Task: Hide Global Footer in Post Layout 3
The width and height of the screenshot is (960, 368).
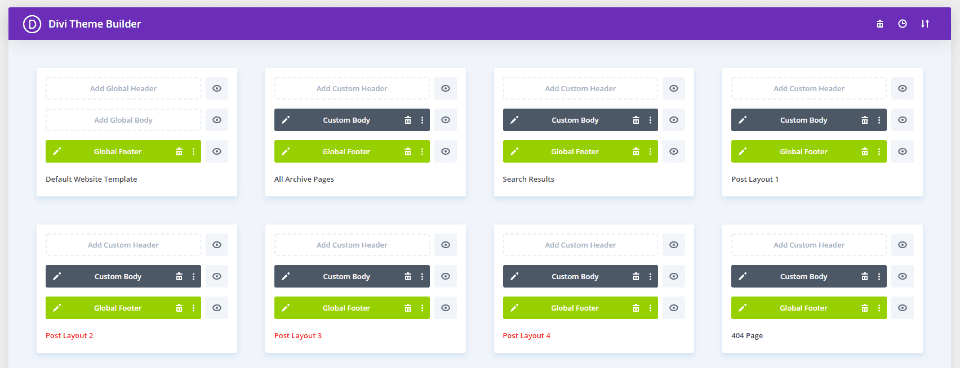Action: [446, 308]
